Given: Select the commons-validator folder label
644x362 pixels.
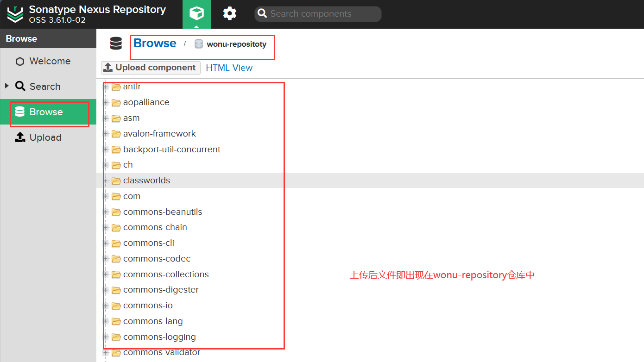Looking at the screenshot, I should tap(162, 353).
